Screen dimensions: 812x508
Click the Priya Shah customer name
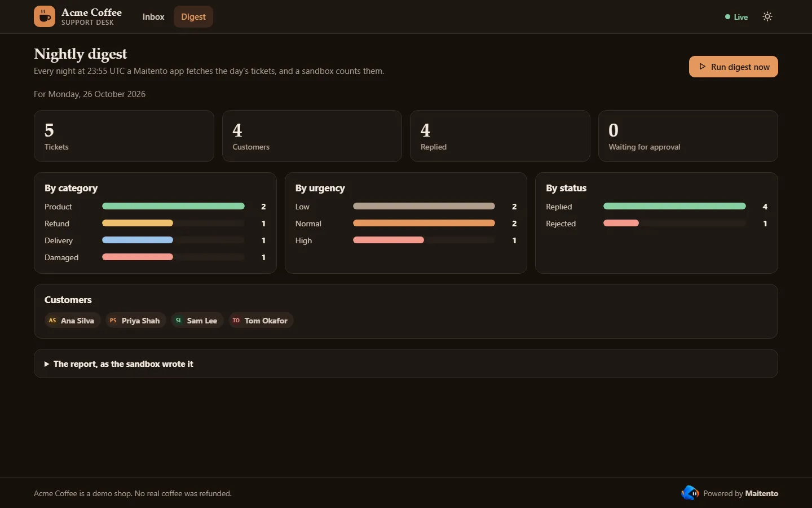[140, 321]
